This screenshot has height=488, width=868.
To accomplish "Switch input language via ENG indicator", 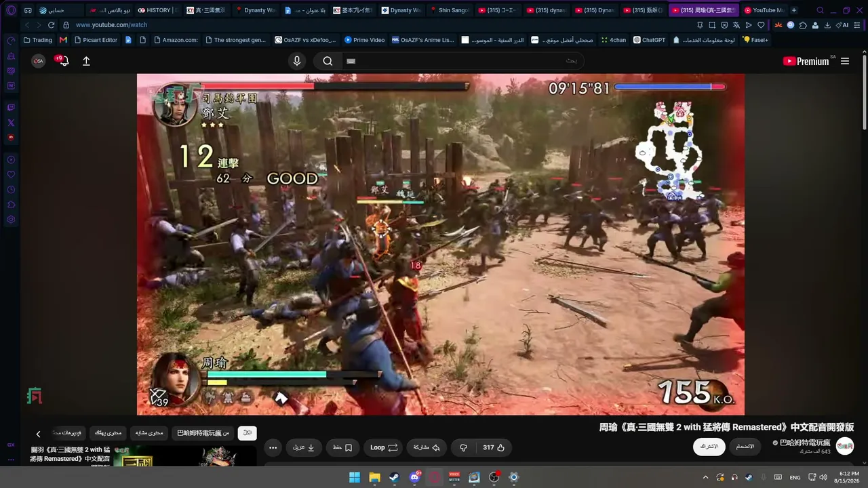I will [x=795, y=477].
